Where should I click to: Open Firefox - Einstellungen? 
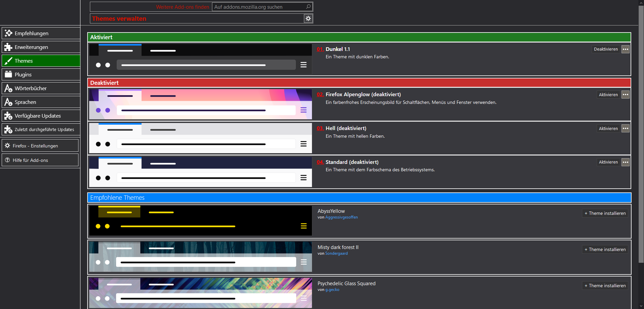40,145
